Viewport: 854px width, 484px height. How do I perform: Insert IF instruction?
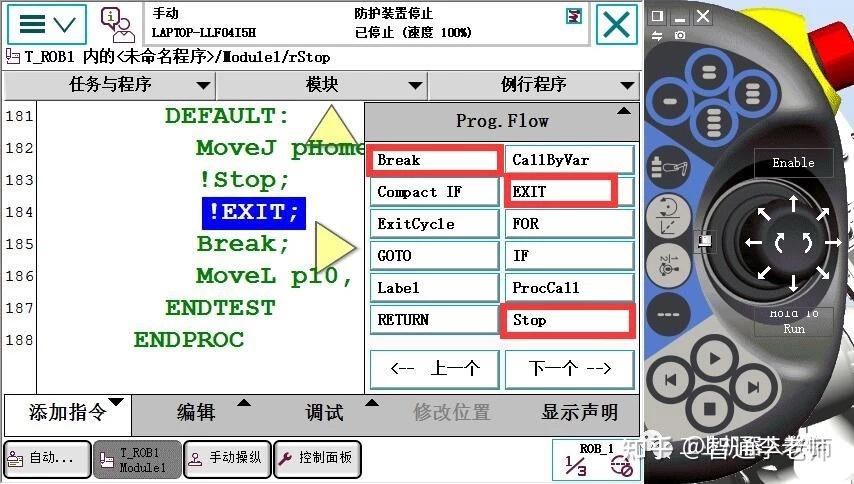click(x=570, y=256)
